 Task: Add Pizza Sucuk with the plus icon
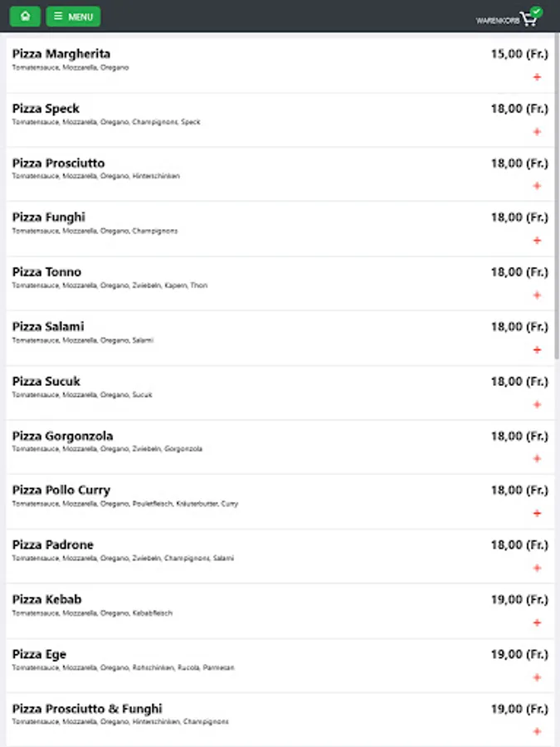tap(537, 404)
